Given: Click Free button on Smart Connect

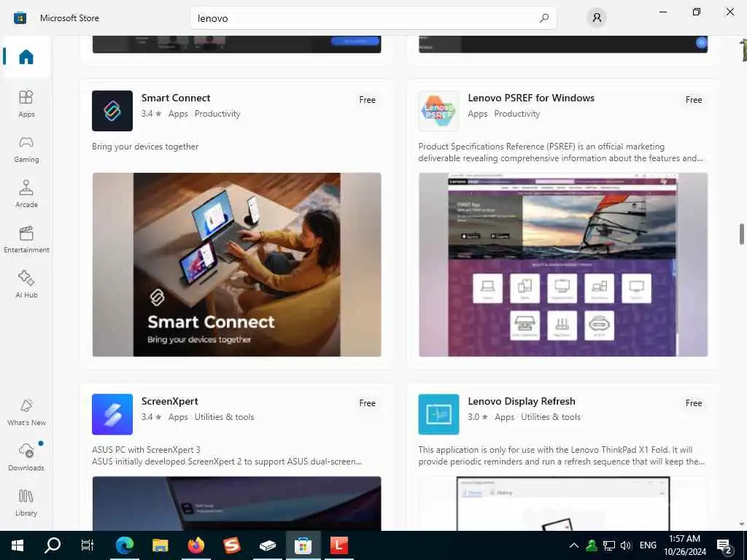Looking at the screenshot, I should click(x=368, y=99).
